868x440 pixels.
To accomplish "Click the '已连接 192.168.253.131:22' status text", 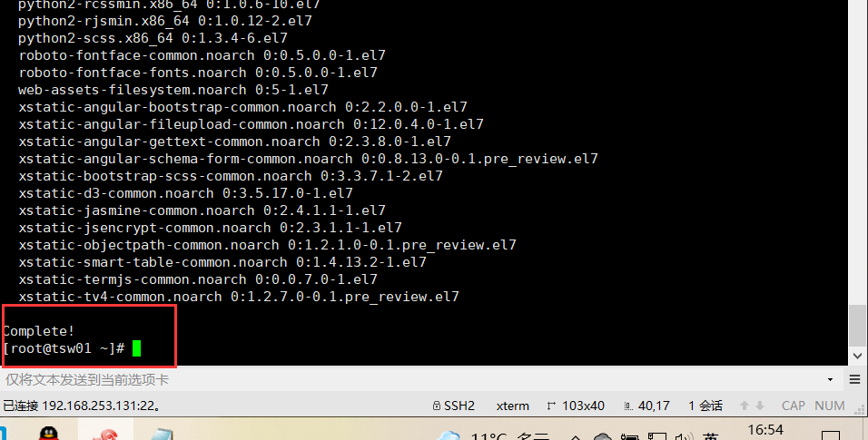I will tap(82, 406).
